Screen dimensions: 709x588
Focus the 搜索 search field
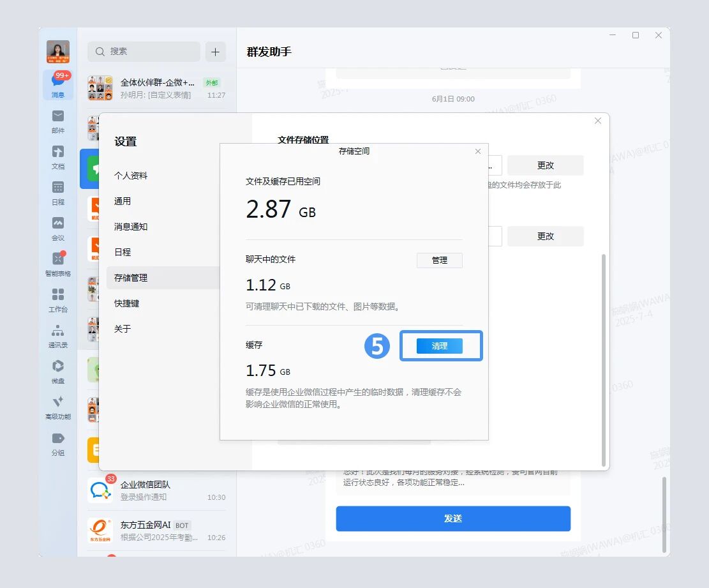pos(144,52)
